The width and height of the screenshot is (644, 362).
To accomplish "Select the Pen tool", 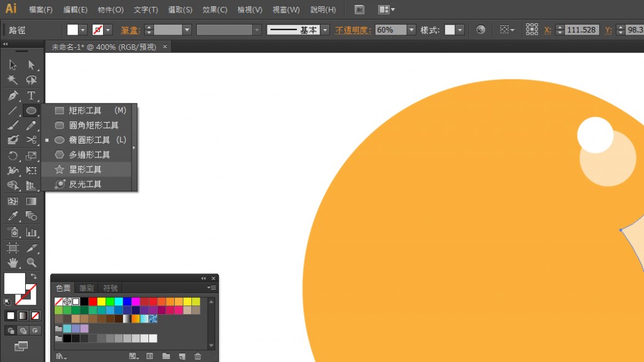I will tap(13, 96).
